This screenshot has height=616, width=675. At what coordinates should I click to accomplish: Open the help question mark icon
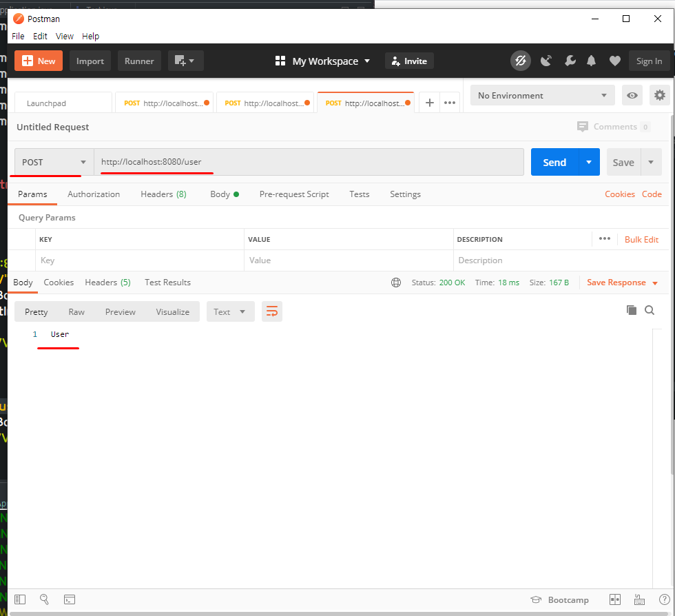tap(664, 599)
